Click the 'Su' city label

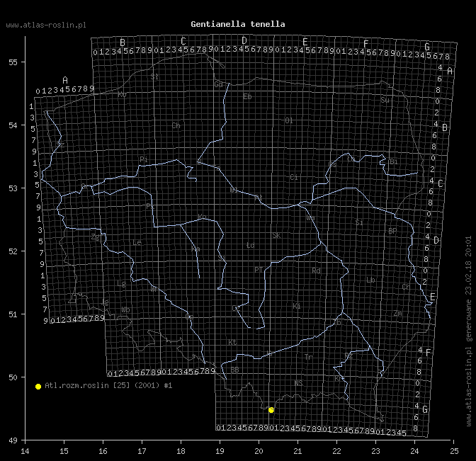pyautogui.click(x=385, y=100)
